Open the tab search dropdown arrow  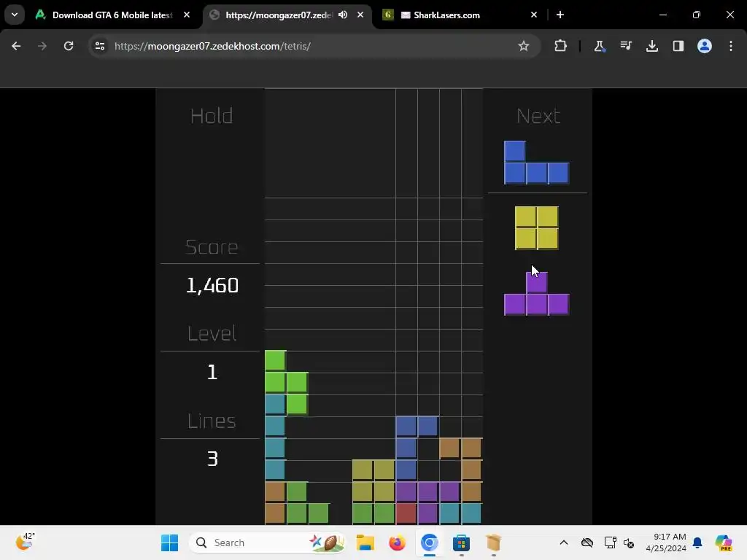15,15
